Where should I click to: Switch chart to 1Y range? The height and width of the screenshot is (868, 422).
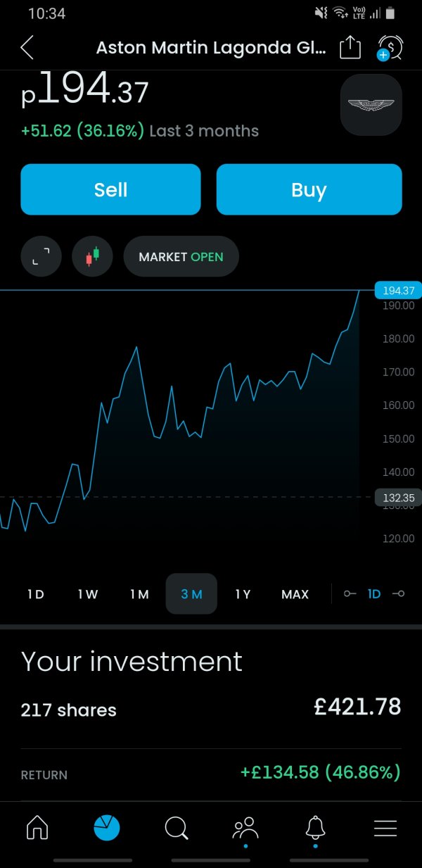point(243,594)
